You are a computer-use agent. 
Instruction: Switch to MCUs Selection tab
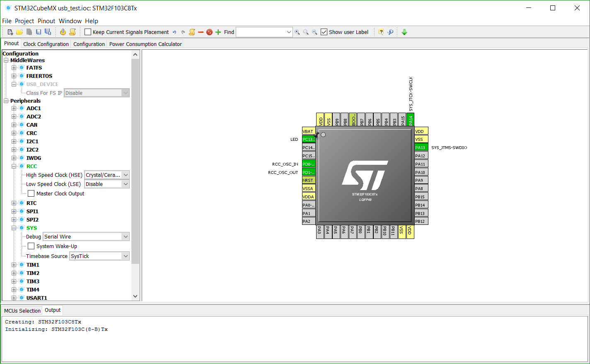[22, 311]
